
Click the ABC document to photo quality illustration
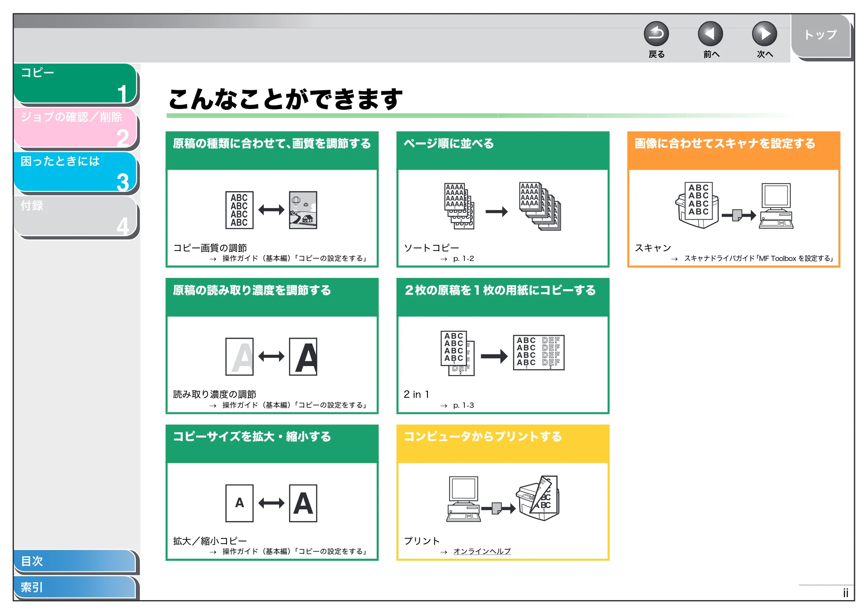(x=271, y=210)
